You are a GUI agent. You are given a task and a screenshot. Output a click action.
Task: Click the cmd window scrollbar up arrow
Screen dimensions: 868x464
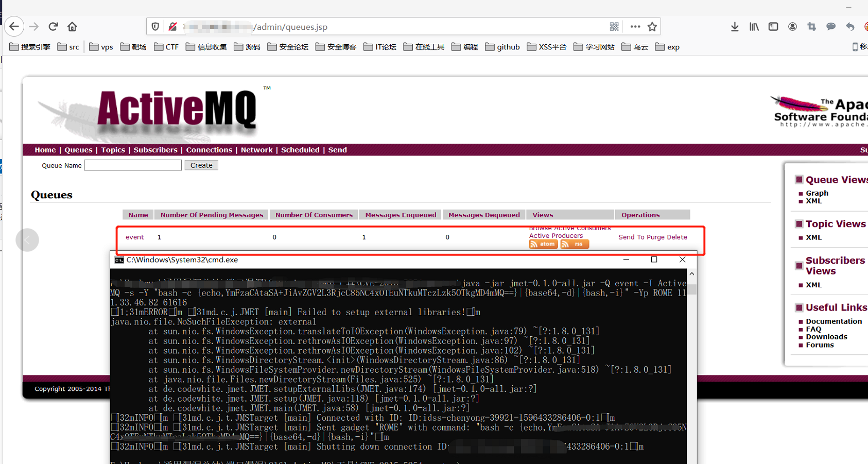coord(692,274)
